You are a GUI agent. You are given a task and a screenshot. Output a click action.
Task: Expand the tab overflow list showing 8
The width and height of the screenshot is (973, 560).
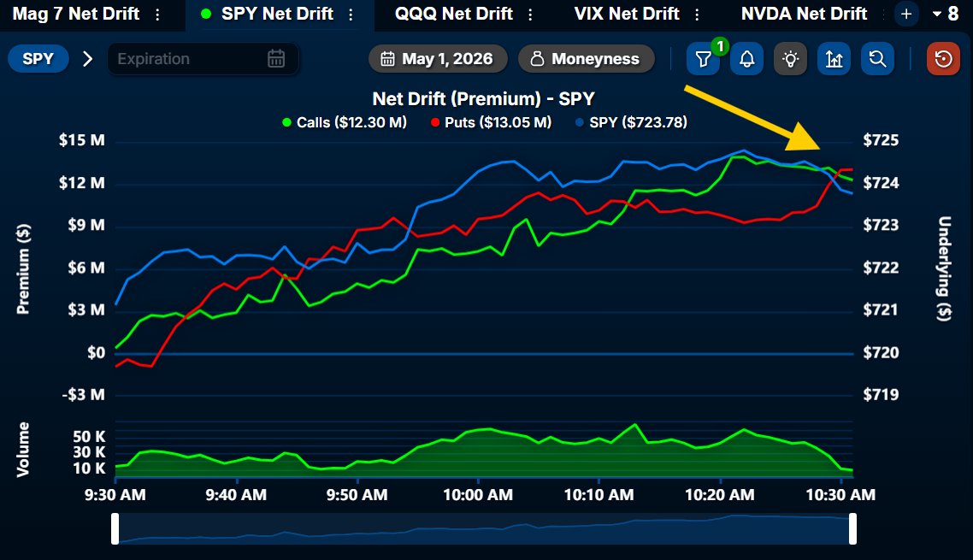[946, 14]
